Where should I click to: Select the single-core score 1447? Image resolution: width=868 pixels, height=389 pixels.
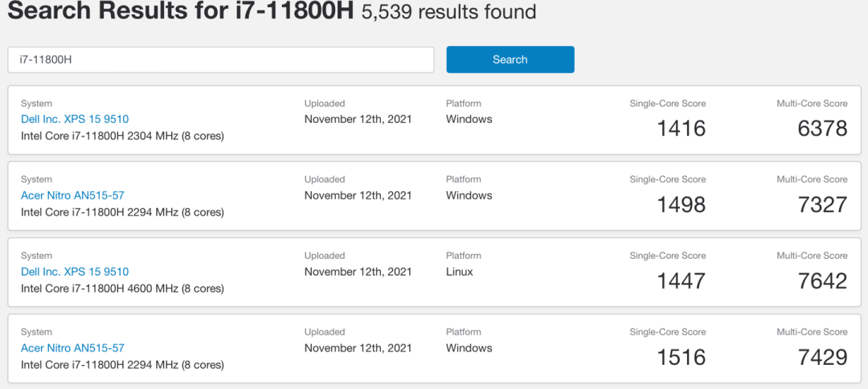click(681, 280)
